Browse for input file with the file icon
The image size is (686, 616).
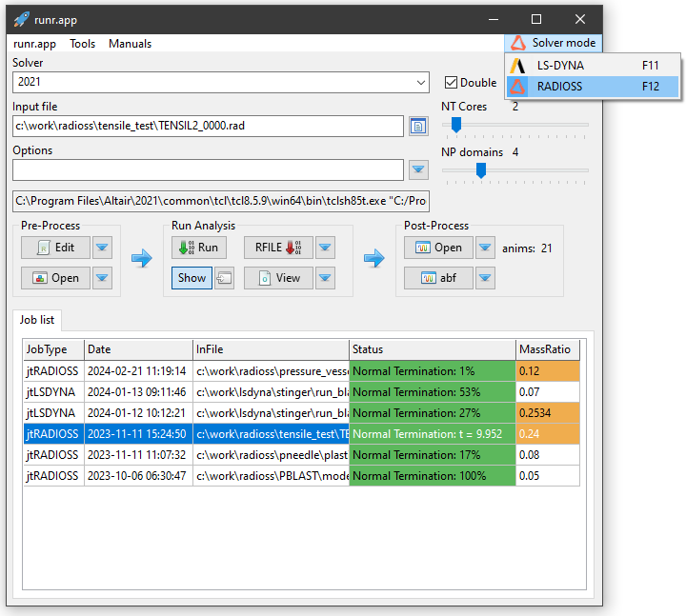click(x=418, y=127)
